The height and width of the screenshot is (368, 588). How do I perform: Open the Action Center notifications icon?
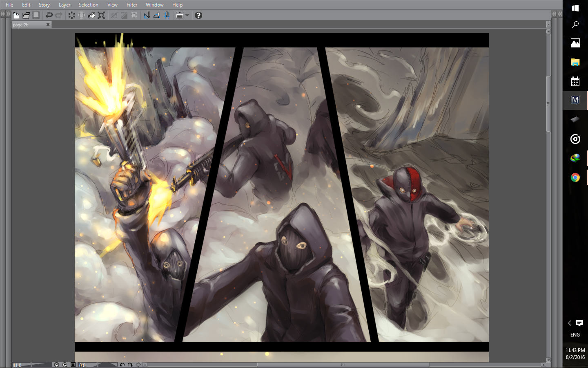click(x=579, y=323)
